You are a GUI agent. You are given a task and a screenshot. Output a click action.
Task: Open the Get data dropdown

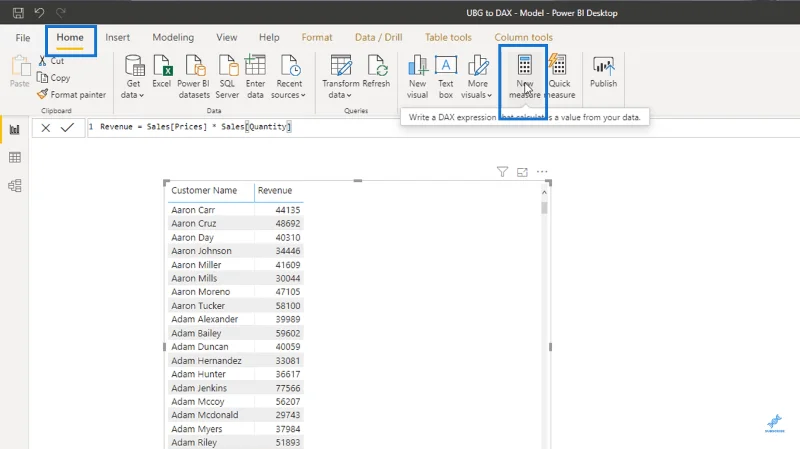click(x=133, y=77)
